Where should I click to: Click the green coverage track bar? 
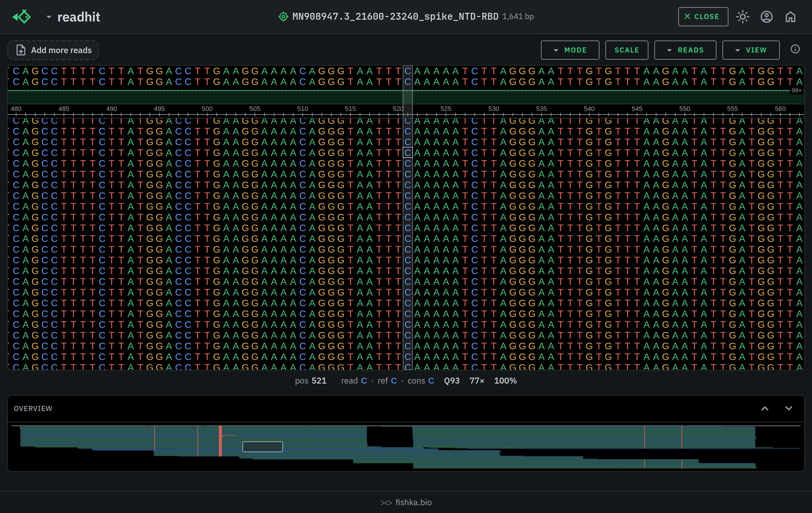tap(406, 98)
